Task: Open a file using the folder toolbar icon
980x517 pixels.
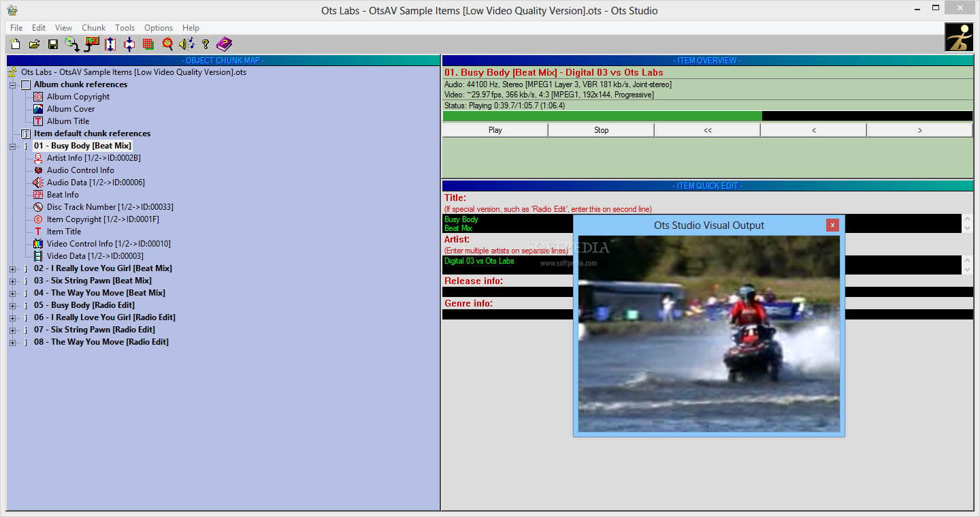Action: (x=34, y=44)
